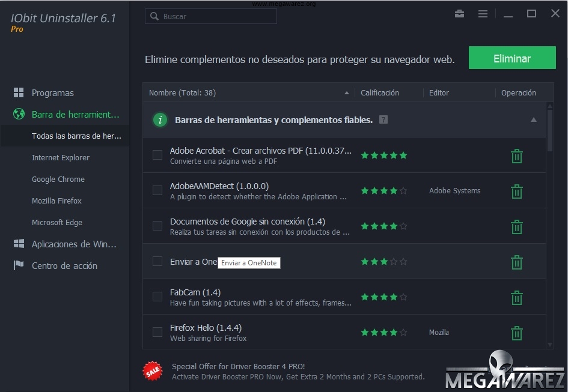Click 'Convierte una página web a PDF' description
Viewport: 568px width, 392px height.
pyautogui.click(x=224, y=161)
